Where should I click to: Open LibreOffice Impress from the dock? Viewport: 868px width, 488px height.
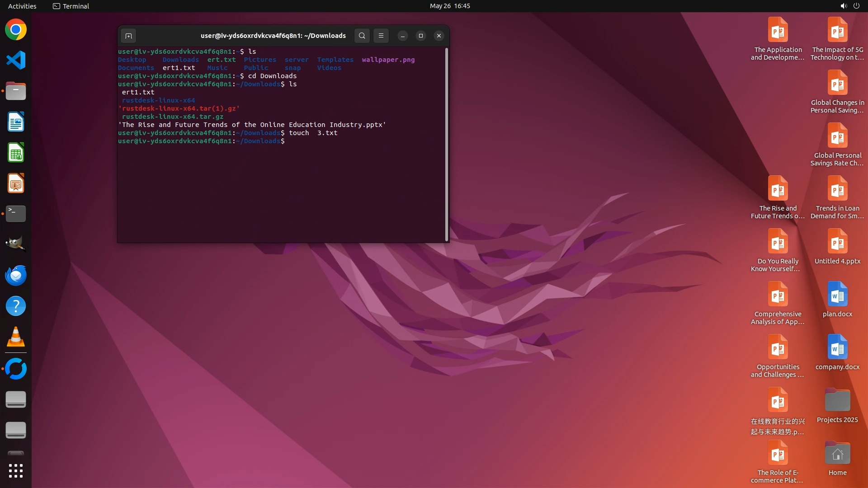16,183
